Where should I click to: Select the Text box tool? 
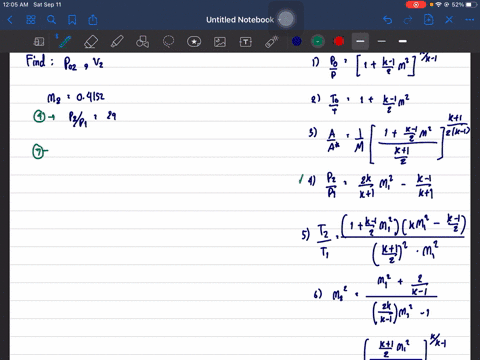coord(246,42)
